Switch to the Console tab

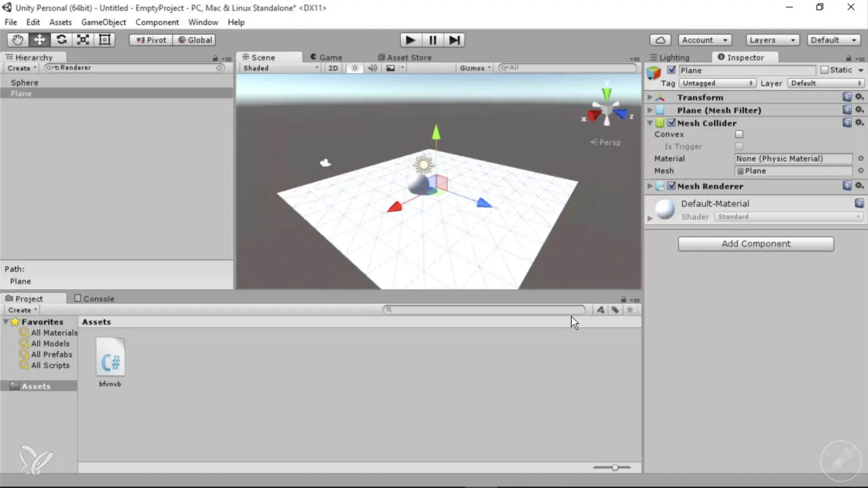point(94,299)
